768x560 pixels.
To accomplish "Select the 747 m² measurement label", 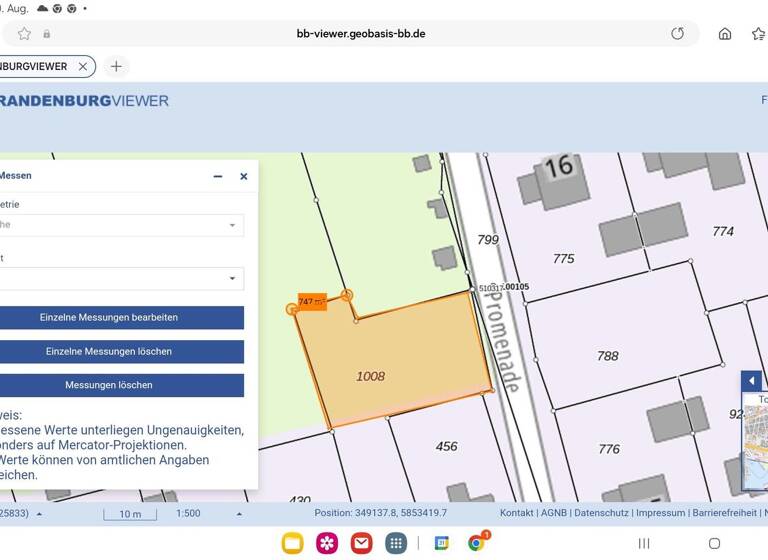I will point(312,301).
